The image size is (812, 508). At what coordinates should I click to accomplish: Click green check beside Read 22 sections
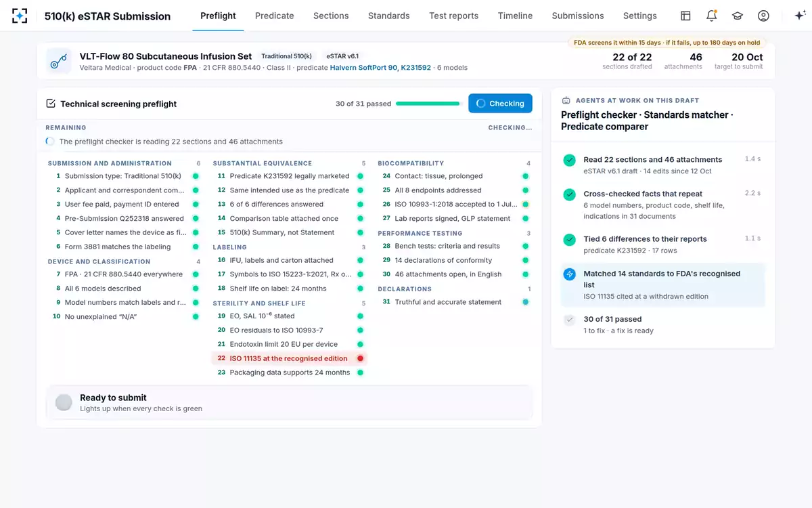(570, 161)
